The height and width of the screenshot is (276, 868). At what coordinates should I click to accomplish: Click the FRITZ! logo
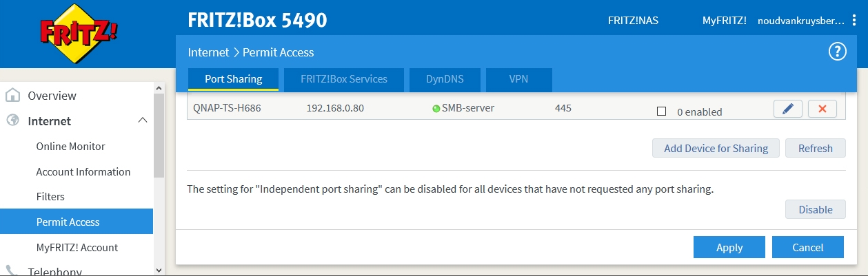tap(69, 33)
